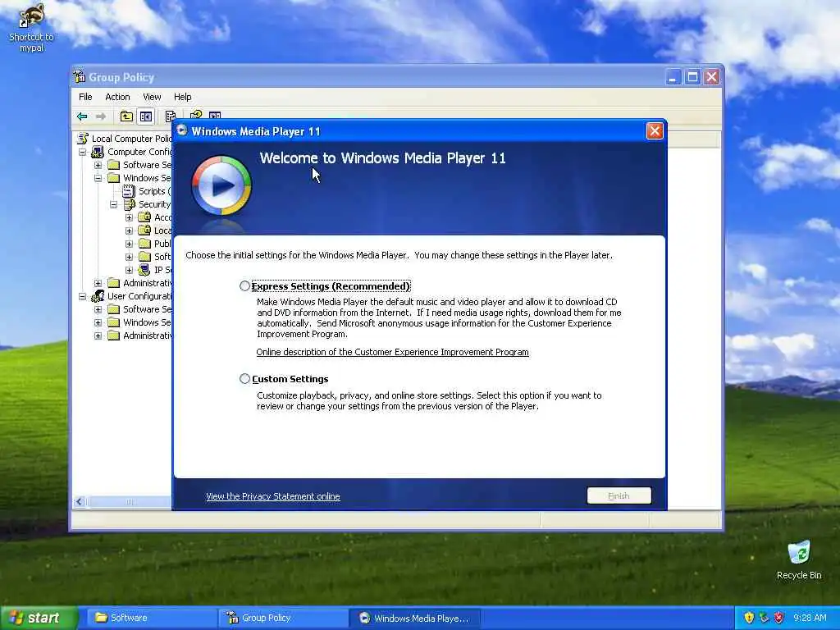Click the Scripts tree node icon

129,190
